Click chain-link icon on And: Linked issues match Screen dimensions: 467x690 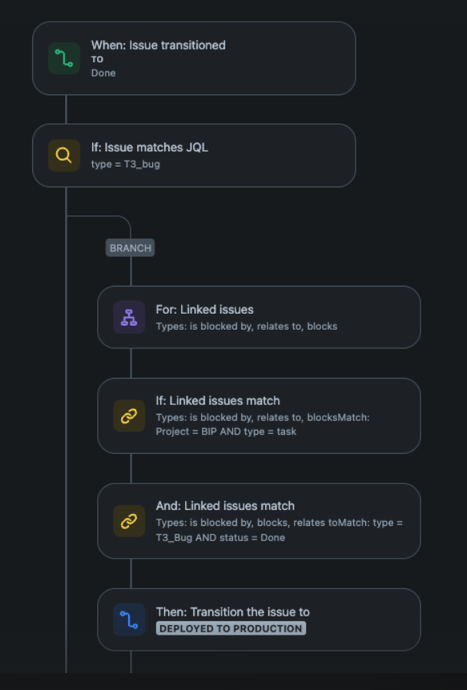coord(129,521)
